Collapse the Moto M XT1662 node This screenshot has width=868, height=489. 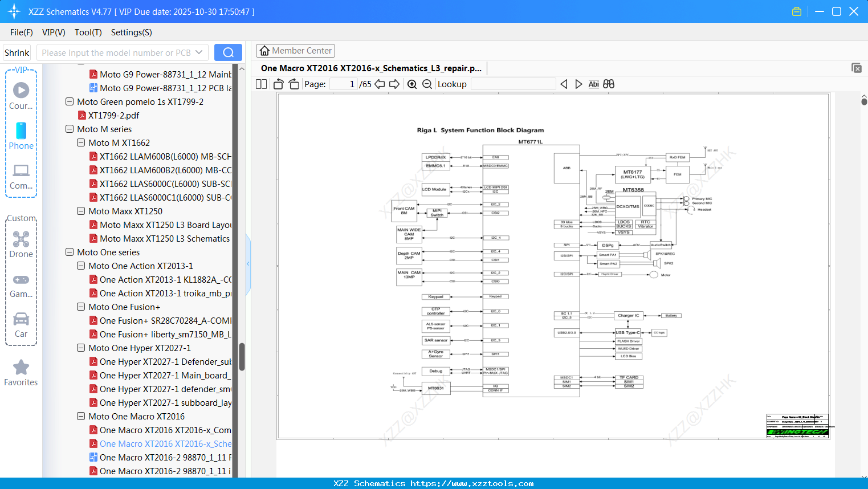tap(80, 142)
